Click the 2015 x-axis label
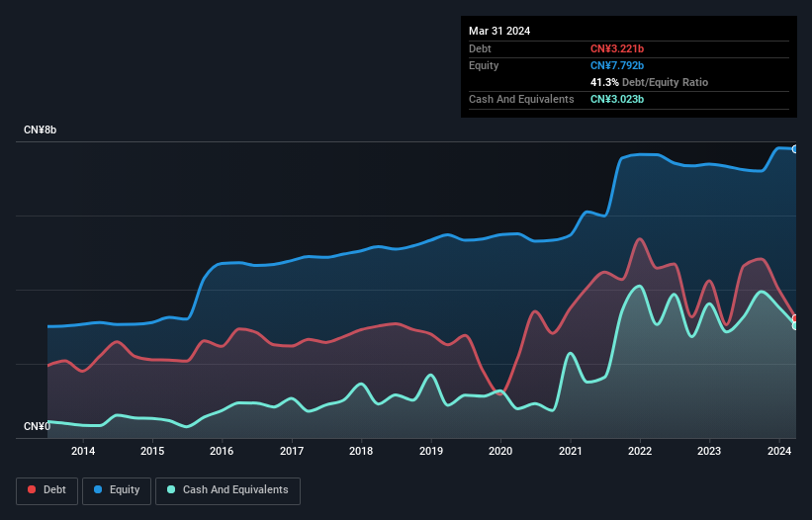 152,451
